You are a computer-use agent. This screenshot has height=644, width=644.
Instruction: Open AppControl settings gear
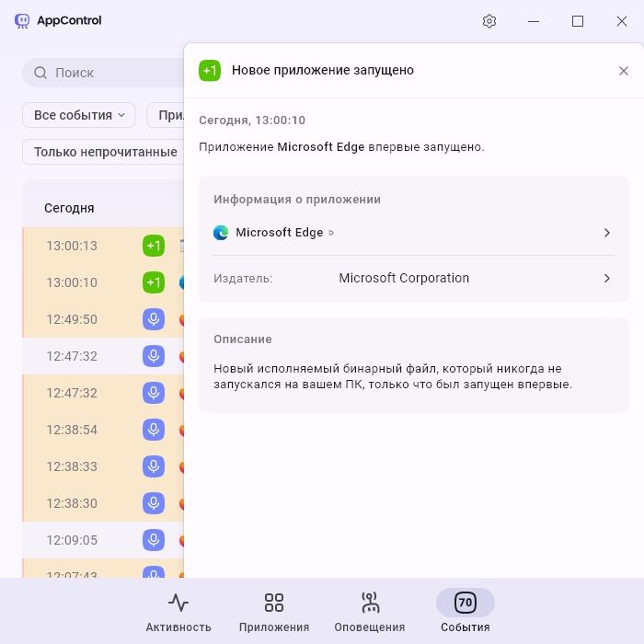(489, 21)
